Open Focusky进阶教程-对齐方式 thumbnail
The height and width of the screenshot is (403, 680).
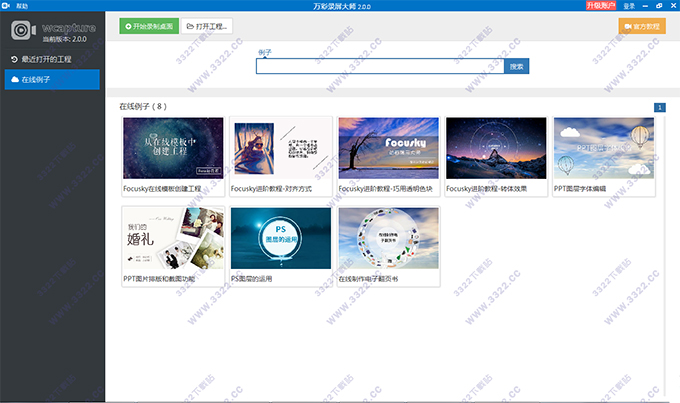click(x=281, y=148)
